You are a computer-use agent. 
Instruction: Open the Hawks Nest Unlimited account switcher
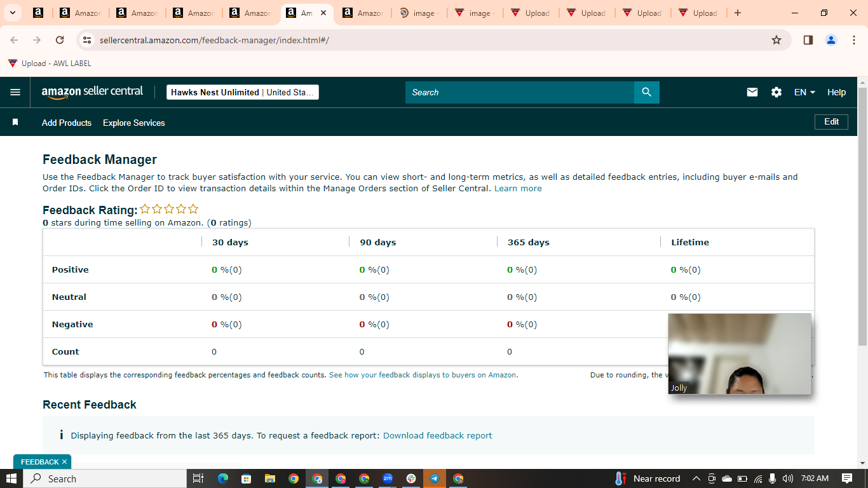tap(243, 92)
